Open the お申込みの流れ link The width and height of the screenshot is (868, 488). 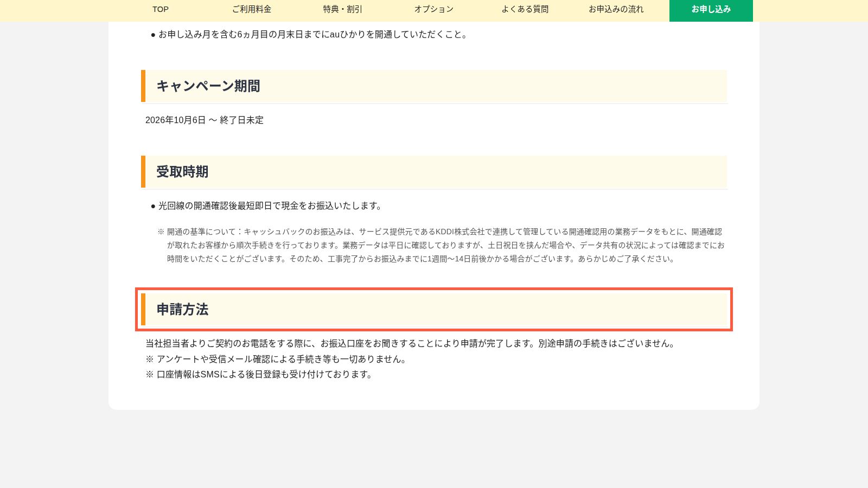point(616,9)
